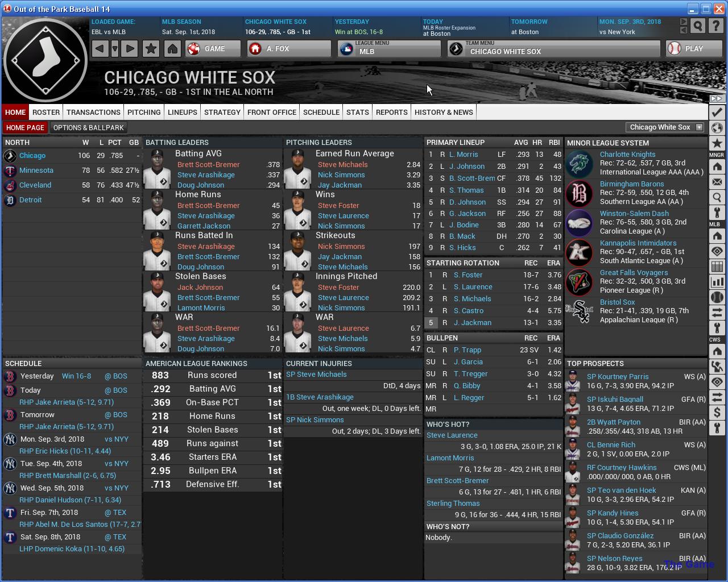The height and width of the screenshot is (582, 728).
Task: Open the Team Menu Chicago White Sox dropdown
Action: [554, 49]
